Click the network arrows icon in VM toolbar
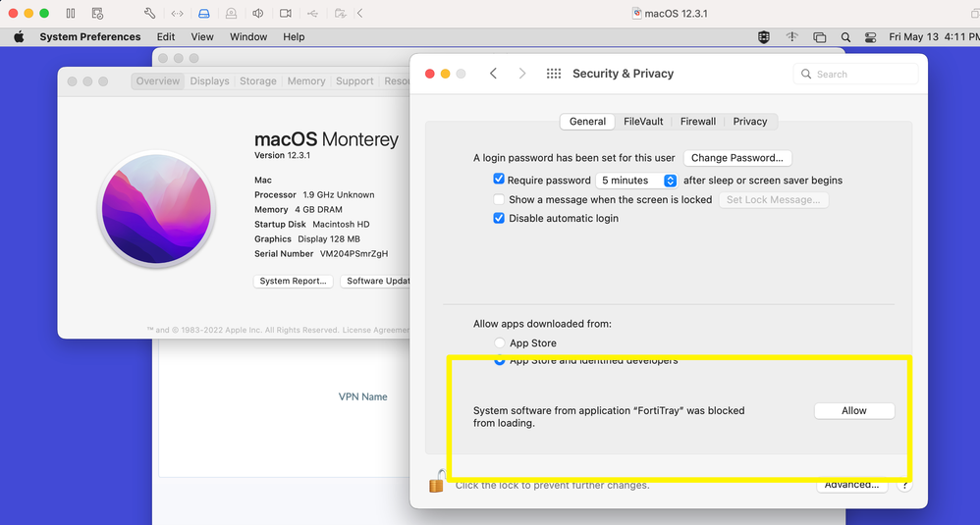980x525 pixels. (177, 13)
